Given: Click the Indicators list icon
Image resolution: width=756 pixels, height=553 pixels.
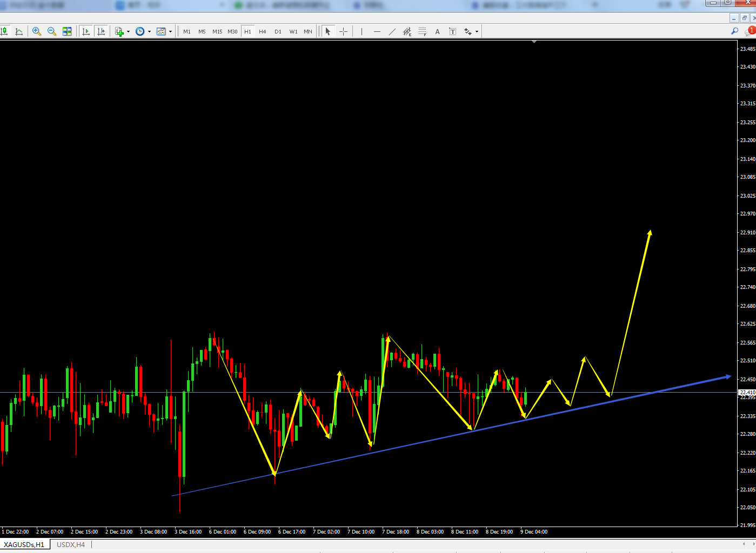Looking at the screenshot, I should coord(119,31).
